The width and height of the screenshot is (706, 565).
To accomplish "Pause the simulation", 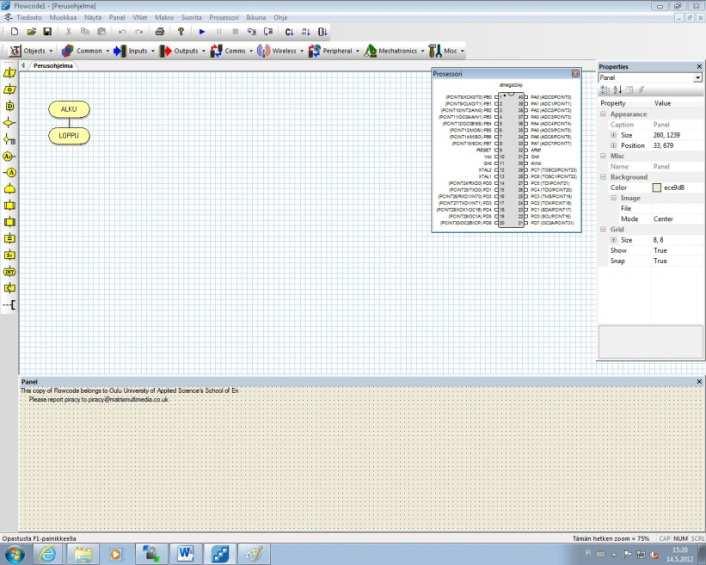I will coord(219,32).
